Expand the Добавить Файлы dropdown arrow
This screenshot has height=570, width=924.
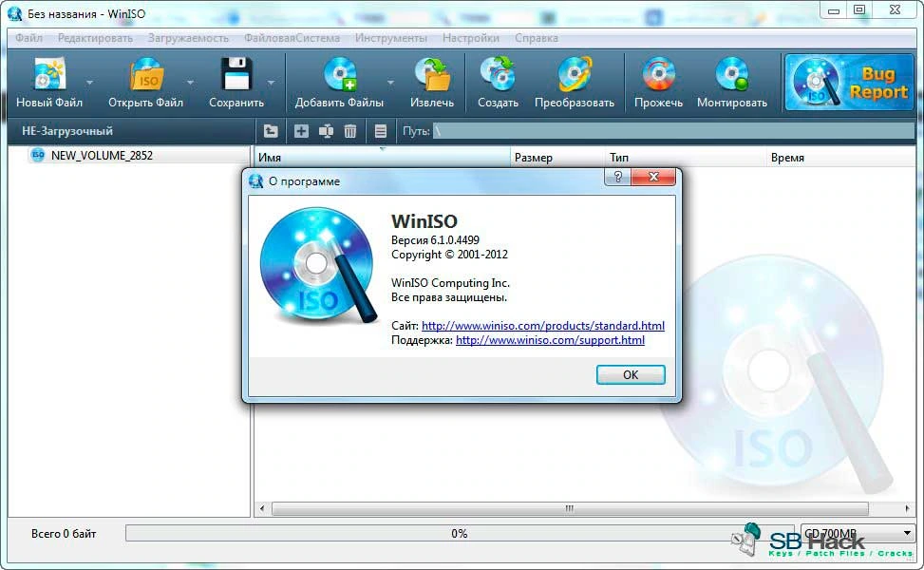[390, 83]
